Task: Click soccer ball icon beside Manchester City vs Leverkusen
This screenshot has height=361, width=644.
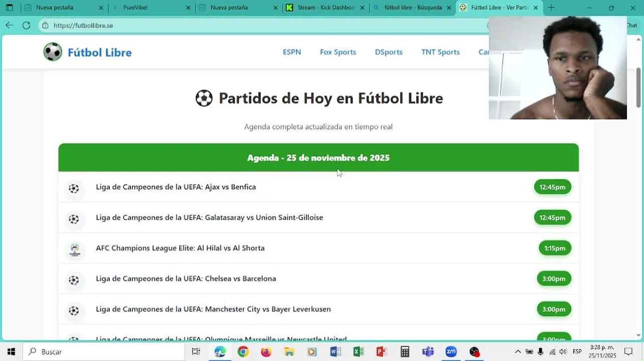Action: 74,311
